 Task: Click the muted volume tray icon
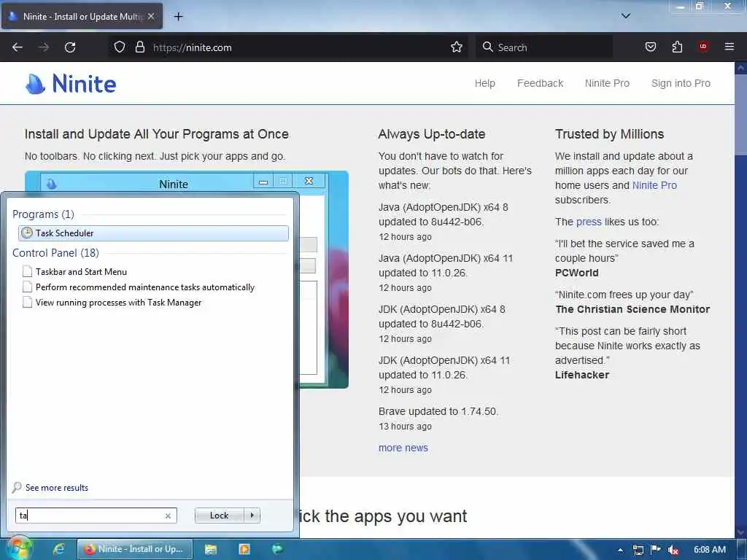[x=673, y=550]
